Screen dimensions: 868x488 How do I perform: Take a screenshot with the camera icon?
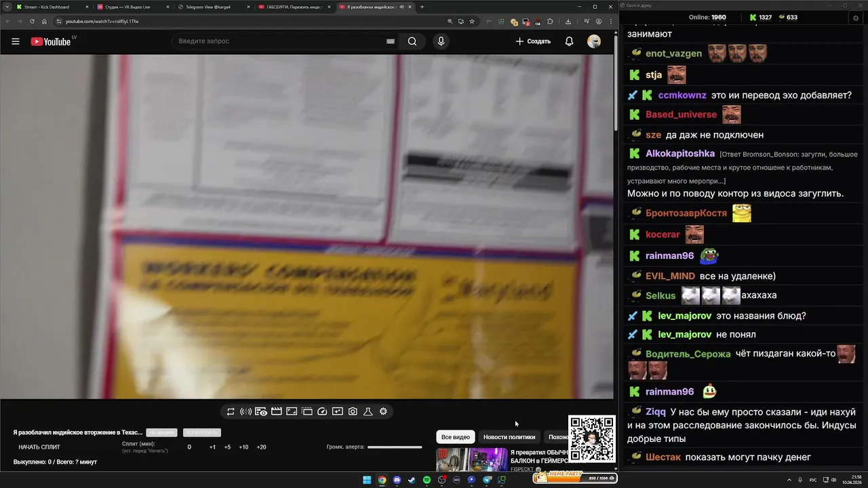point(353,411)
